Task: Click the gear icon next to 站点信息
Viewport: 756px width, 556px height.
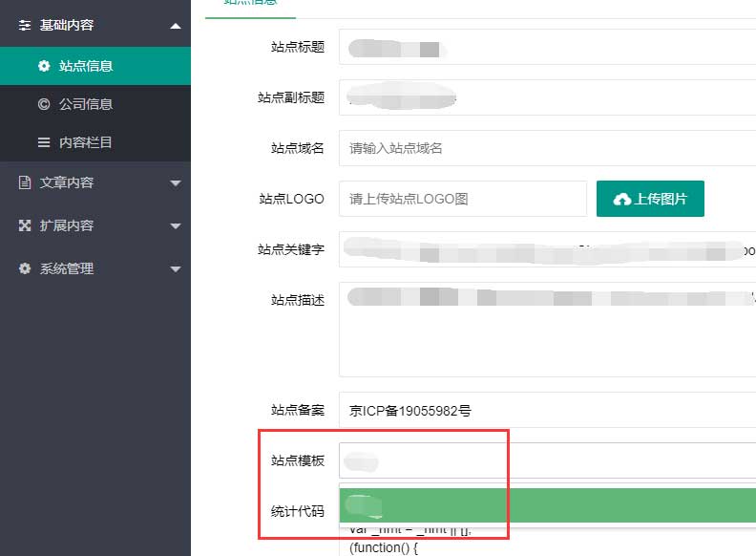Action: click(44, 66)
